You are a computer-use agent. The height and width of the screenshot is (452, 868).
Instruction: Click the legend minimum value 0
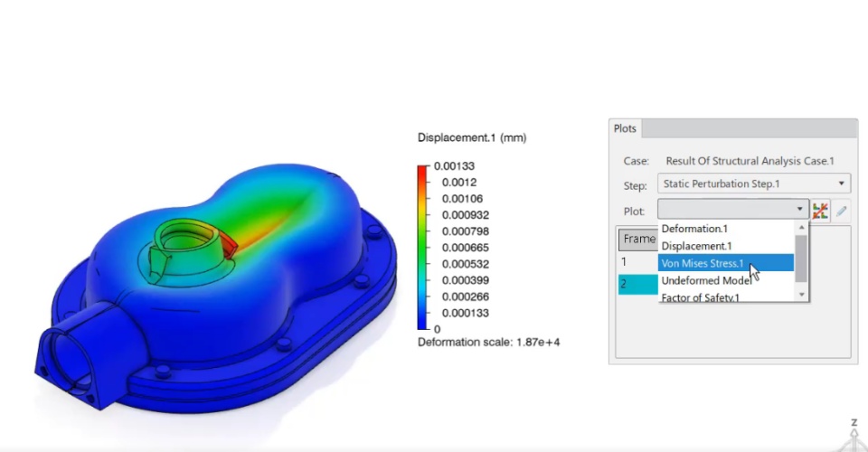[437, 329]
